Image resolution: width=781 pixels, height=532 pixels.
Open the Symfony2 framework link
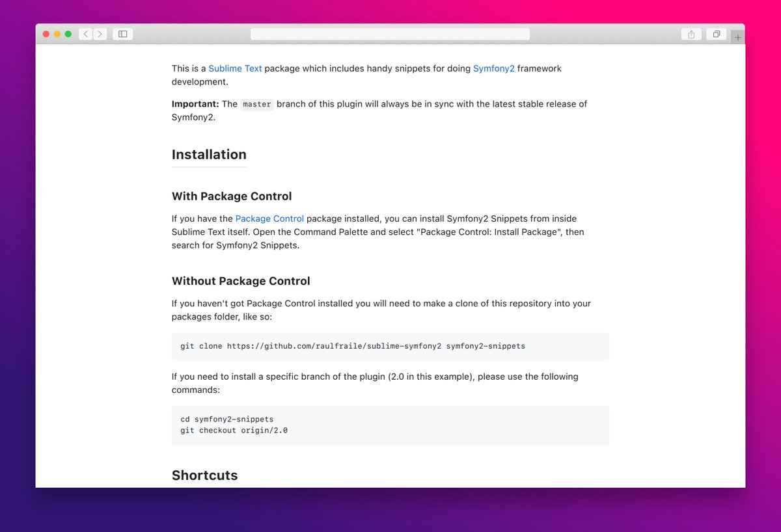[x=493, y=68]
